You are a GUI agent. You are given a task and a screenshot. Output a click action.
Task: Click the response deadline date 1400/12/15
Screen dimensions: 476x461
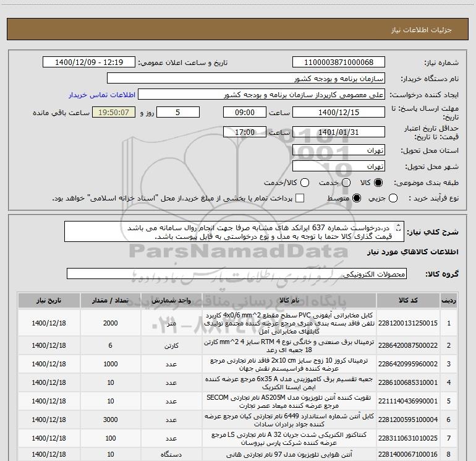(x=339, y=112)
